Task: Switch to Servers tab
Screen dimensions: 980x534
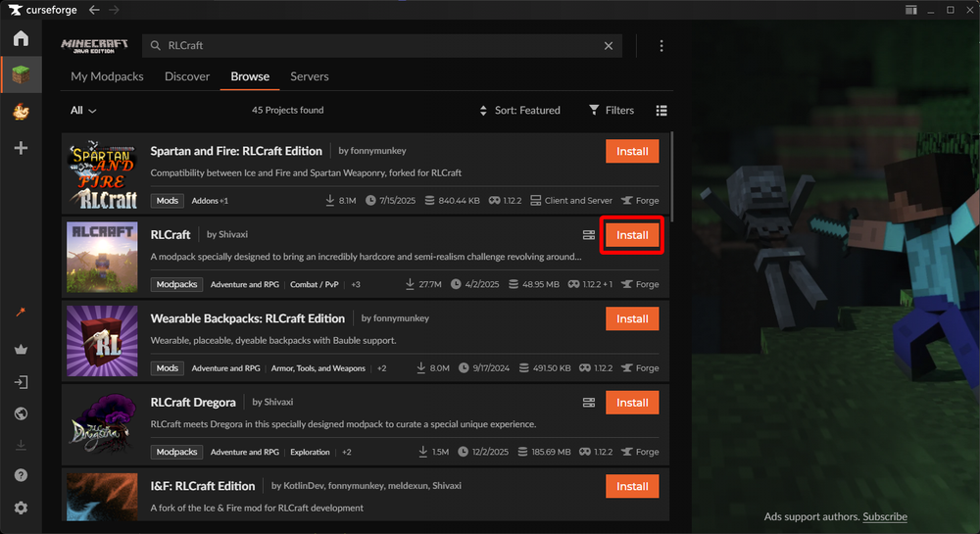Action: pos(310,76)
